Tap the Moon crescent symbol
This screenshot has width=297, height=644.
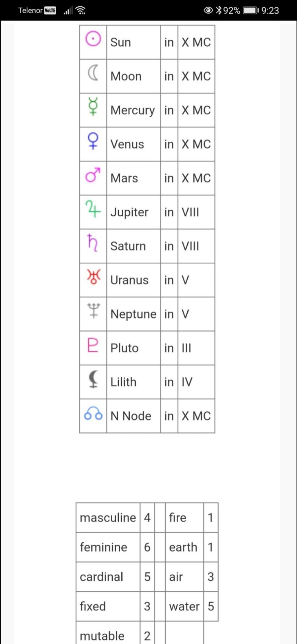click(x=93, y=73)
